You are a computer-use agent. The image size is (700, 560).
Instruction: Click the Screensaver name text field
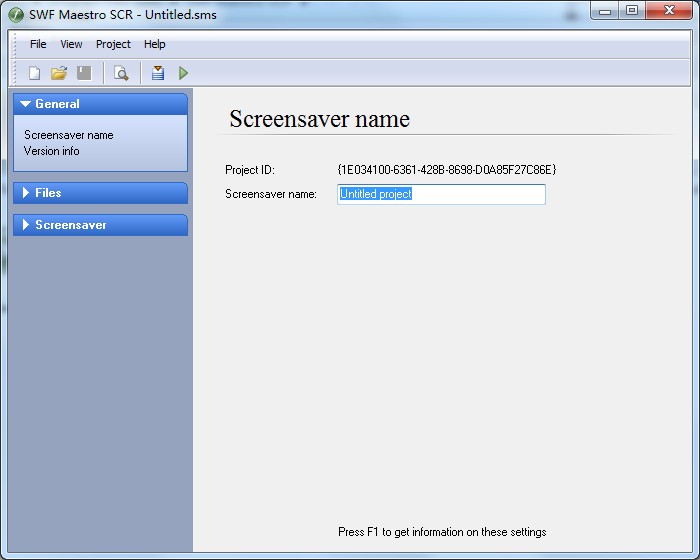pos(441,194)
